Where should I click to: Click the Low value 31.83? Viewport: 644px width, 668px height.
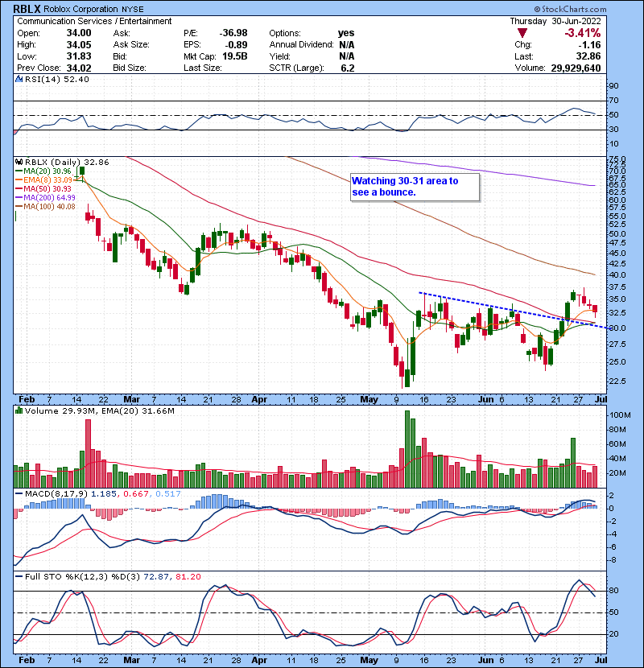[x=79, y=56]
